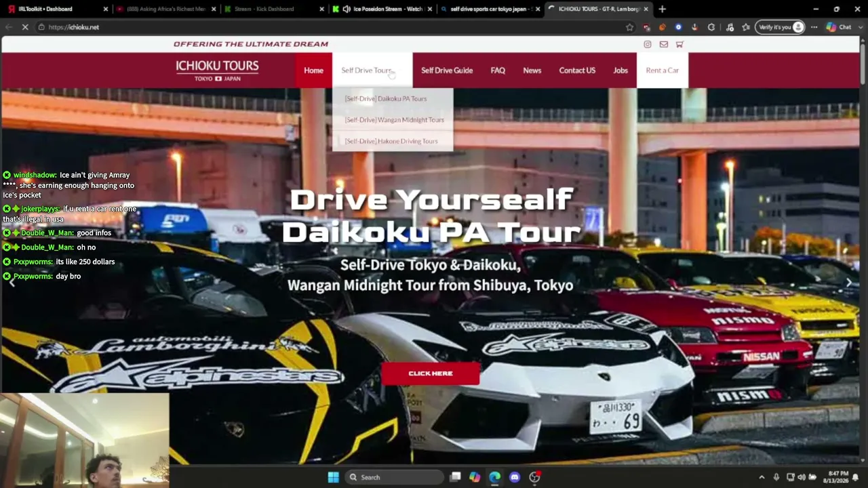The height and width of the screenshot is (488, 868).
Task: Open Microsoft Edge from the taskbar
Action: pos(495,477)
